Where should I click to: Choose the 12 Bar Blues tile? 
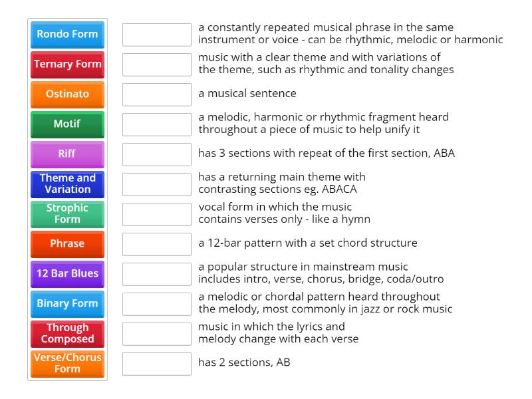(67, 274)
